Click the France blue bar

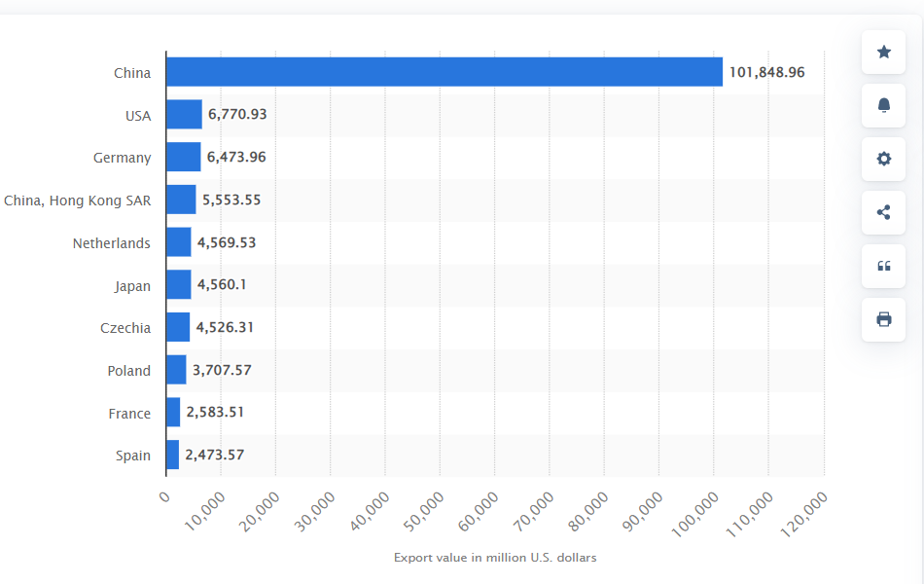173,413
